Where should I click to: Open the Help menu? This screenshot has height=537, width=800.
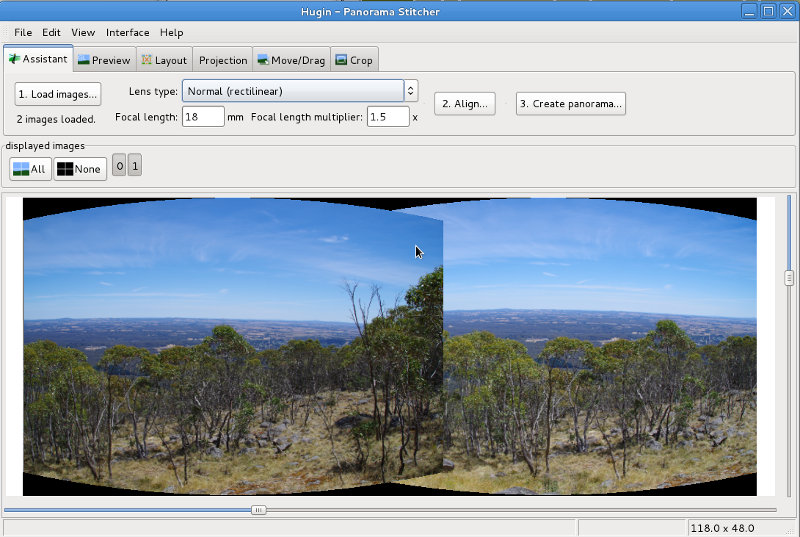171,33
